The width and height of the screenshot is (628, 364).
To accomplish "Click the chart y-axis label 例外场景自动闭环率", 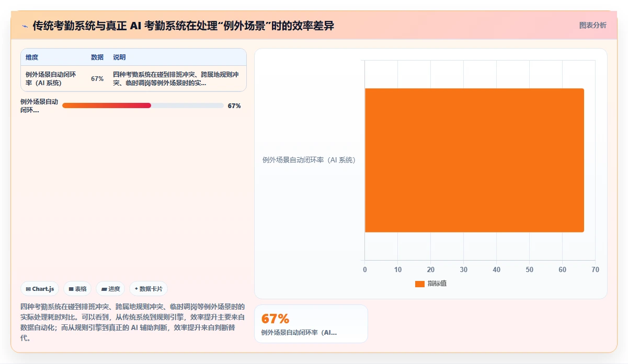I will pyautogui.click(x=309, y=160).
